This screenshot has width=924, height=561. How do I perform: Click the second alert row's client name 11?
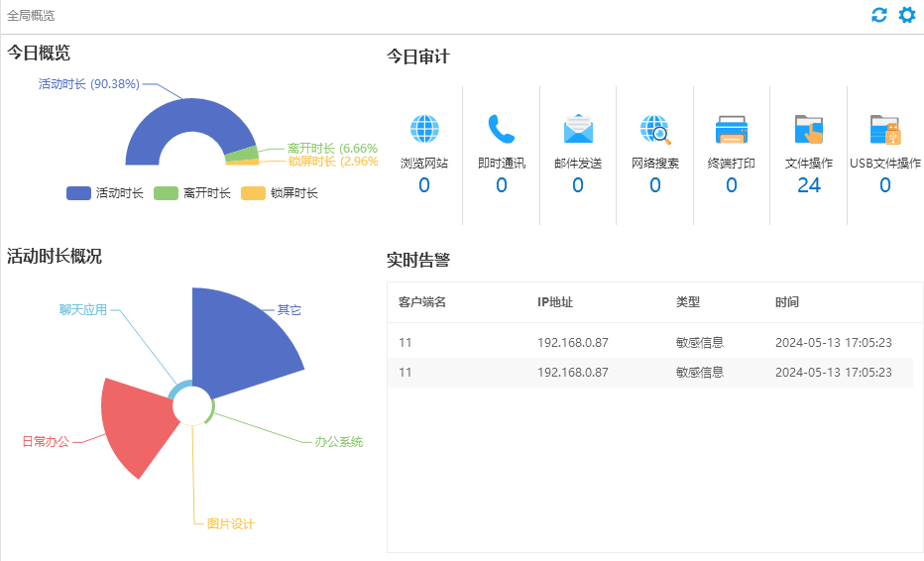404,373
